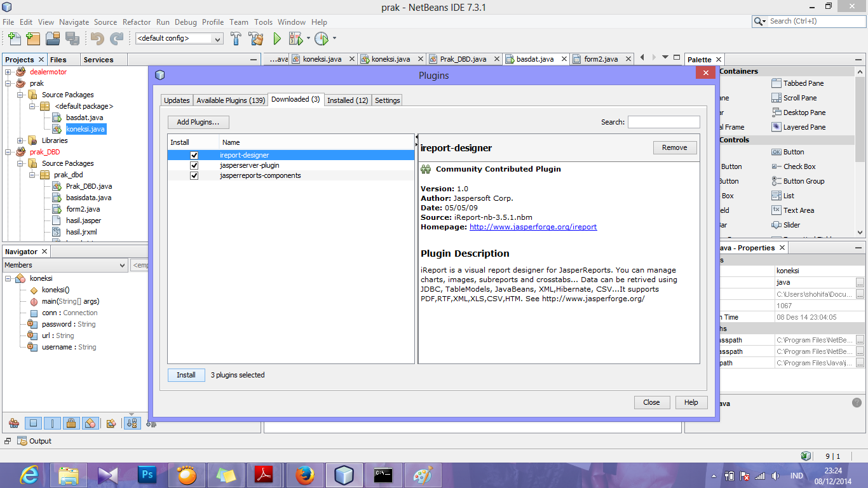
Task: Click the Install button
Action: [x=186, y=375]
